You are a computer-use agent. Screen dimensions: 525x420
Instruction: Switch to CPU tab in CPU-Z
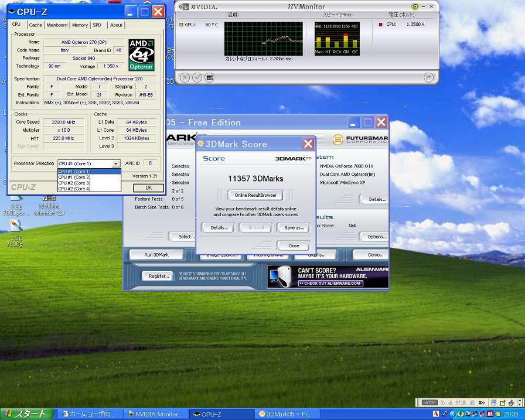[17, 25]
